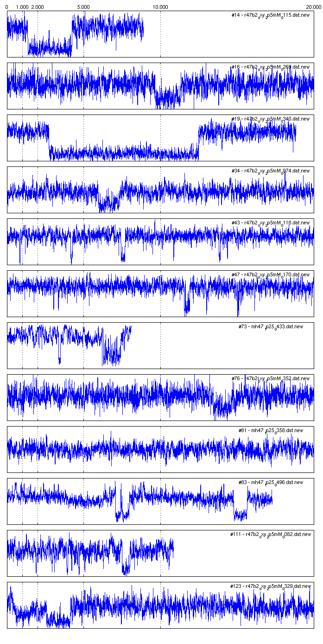
Task: Click the 20.000 axis tick label
Action: 314,7
